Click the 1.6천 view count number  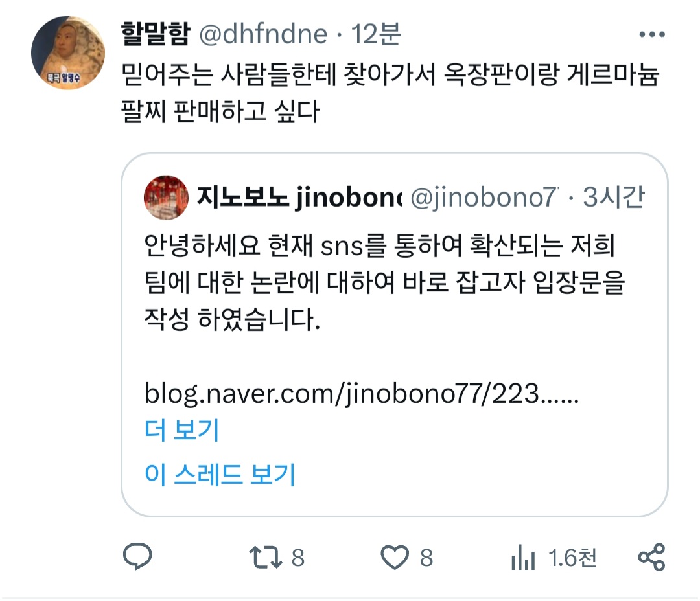click(572, 558)
